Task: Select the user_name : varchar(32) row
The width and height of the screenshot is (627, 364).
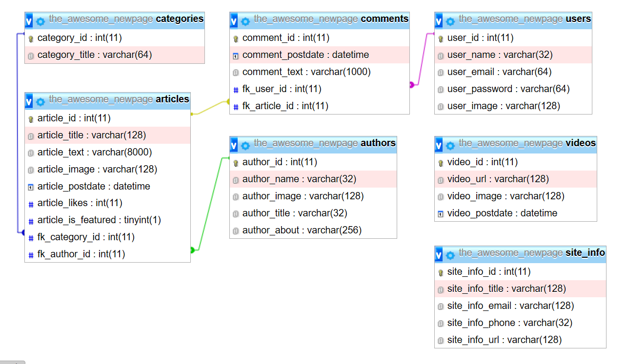Action: [513, 55]
